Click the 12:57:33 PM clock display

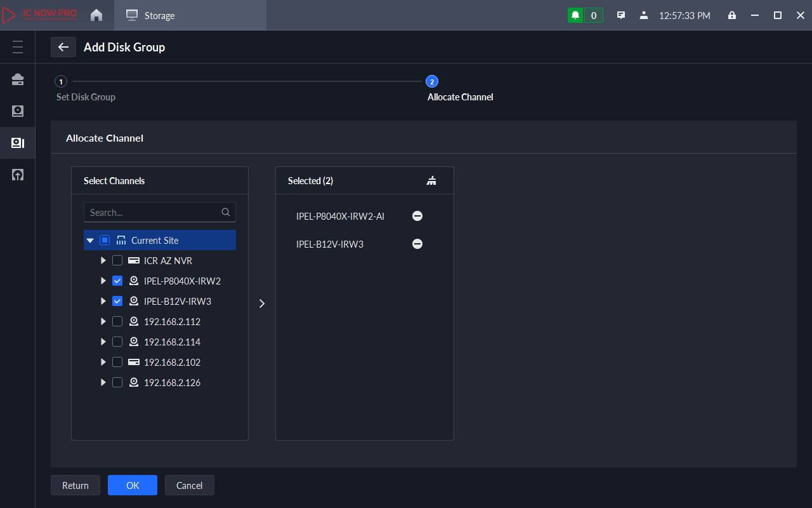(684, 15)
